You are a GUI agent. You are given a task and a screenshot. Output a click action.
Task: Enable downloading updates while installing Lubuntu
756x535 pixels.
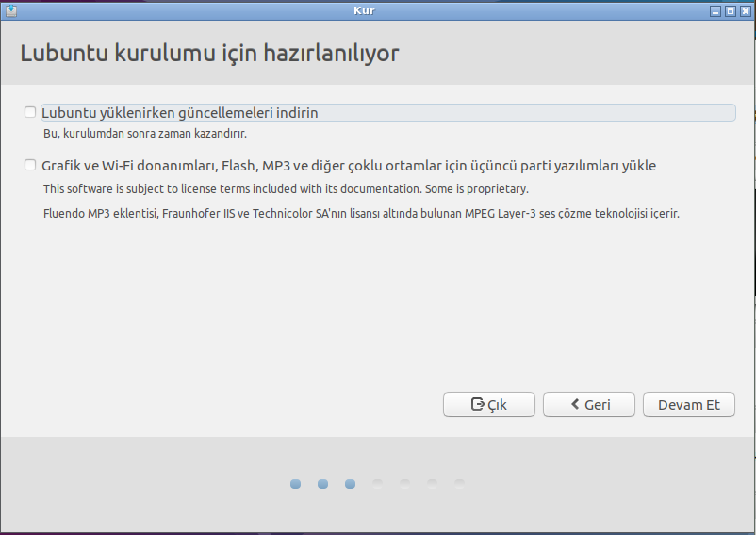(31, 113)
